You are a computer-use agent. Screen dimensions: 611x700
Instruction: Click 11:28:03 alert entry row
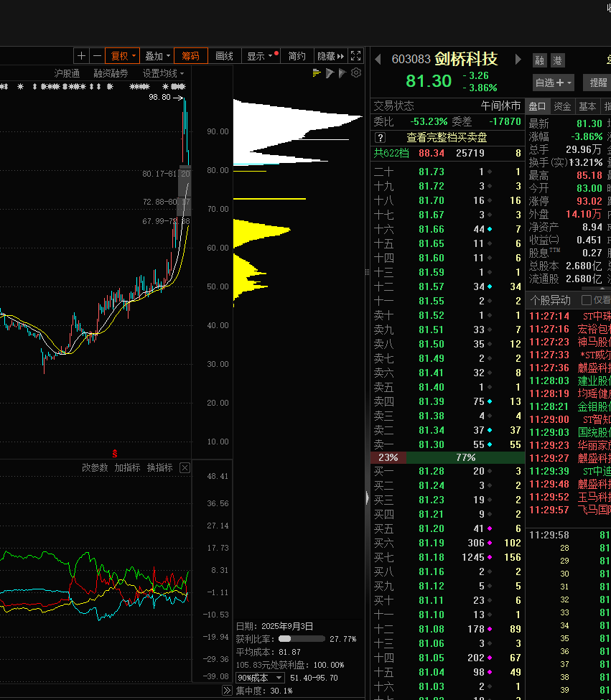pyautogui.click(x=569, y=381)
